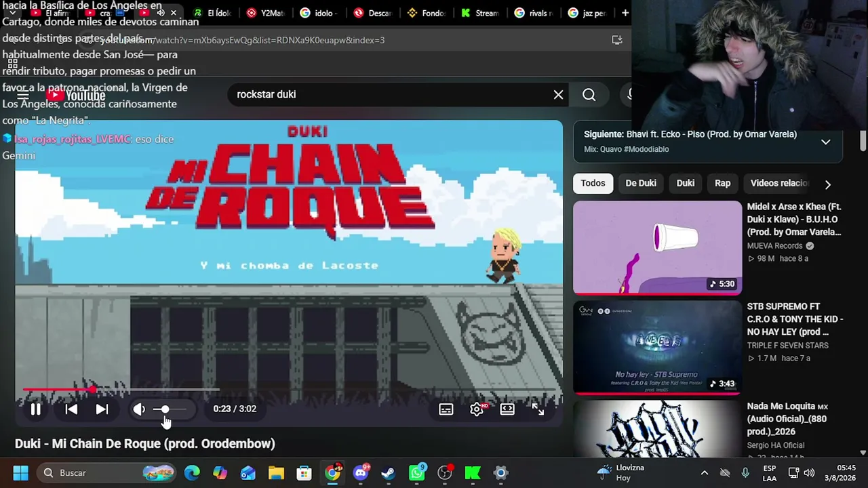Open File Explorer from the taskbar
Image resolution: width=868 pixels, height=488 pixels.
point(276,473)
